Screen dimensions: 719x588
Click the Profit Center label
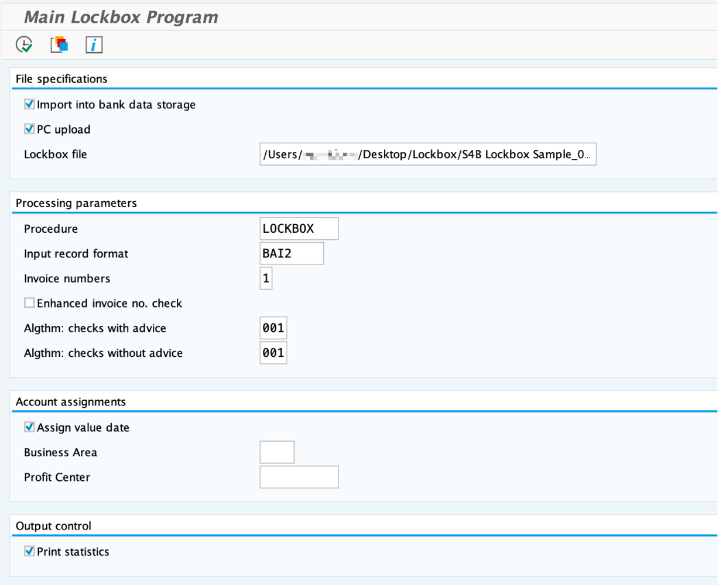point(57,477)
